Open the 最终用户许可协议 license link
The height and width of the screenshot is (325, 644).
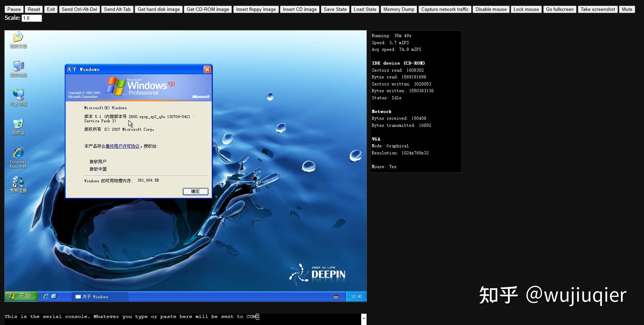click(x=122, y=146)
